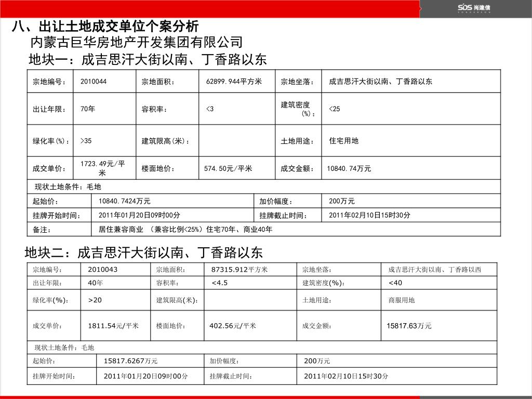Viewport: 532px width, 399px height.
Task: Select greening rate value >20
Action: (95, 300)
